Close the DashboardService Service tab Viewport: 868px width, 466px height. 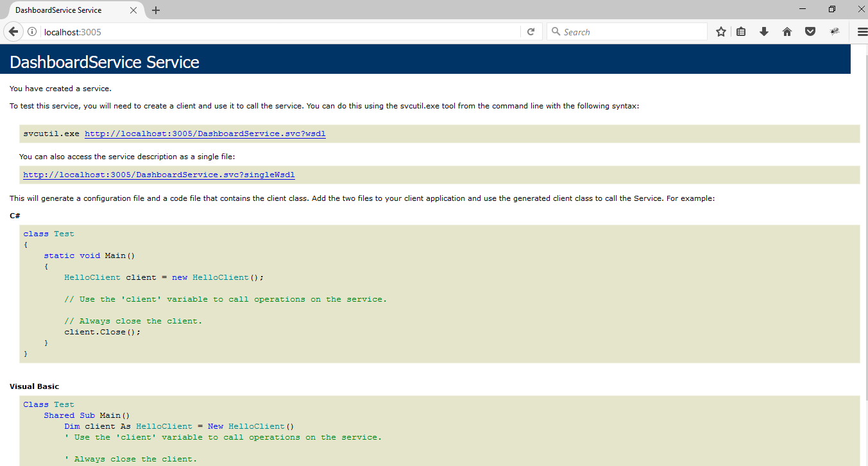pos(133,10)
